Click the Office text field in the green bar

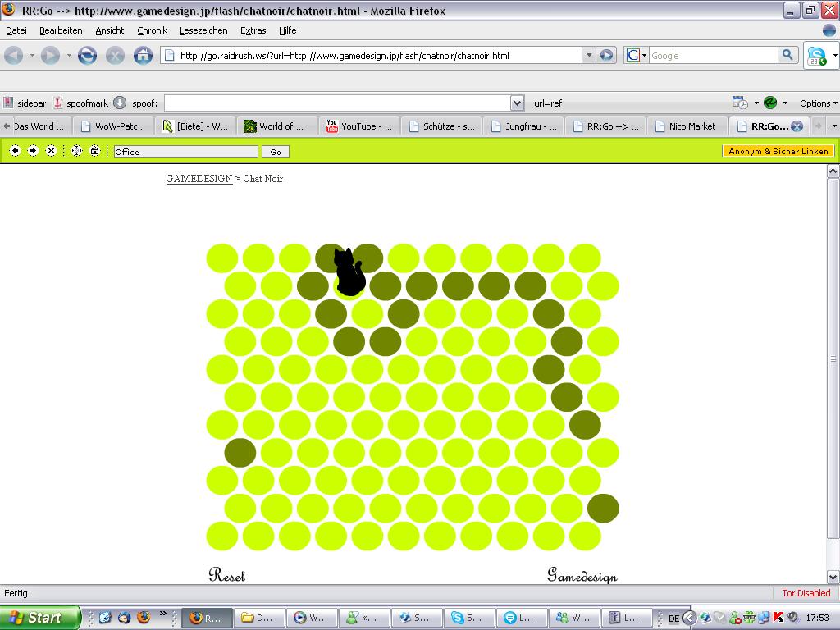tap(186, 152)
